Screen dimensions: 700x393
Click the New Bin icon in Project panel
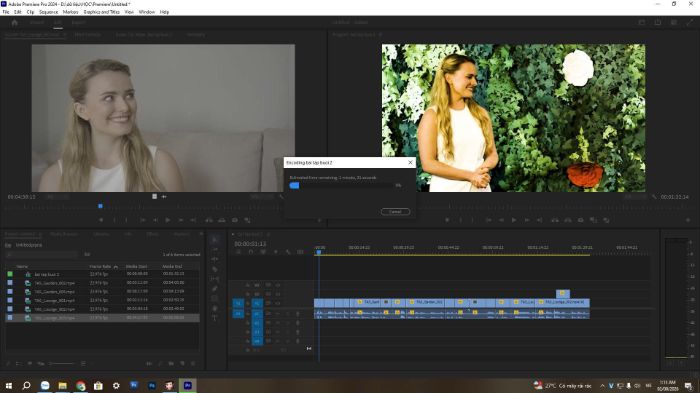171,364
